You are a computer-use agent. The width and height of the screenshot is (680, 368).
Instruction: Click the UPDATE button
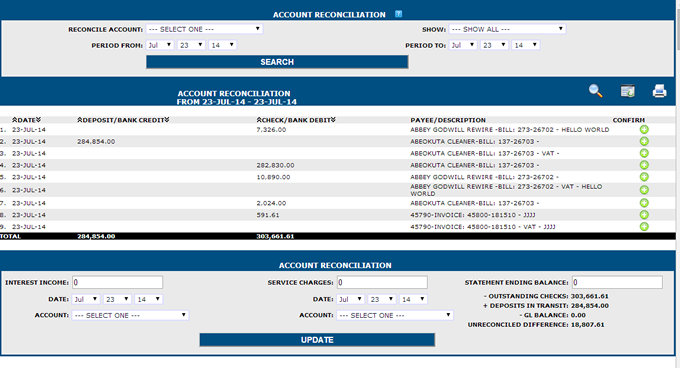click(x=317, y=340)
